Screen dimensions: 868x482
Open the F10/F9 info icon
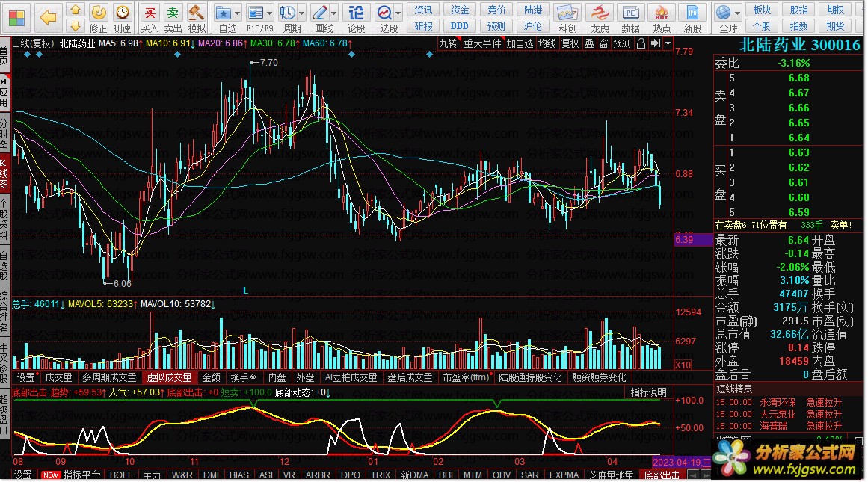pyautogui.click(x=255, y=13)
